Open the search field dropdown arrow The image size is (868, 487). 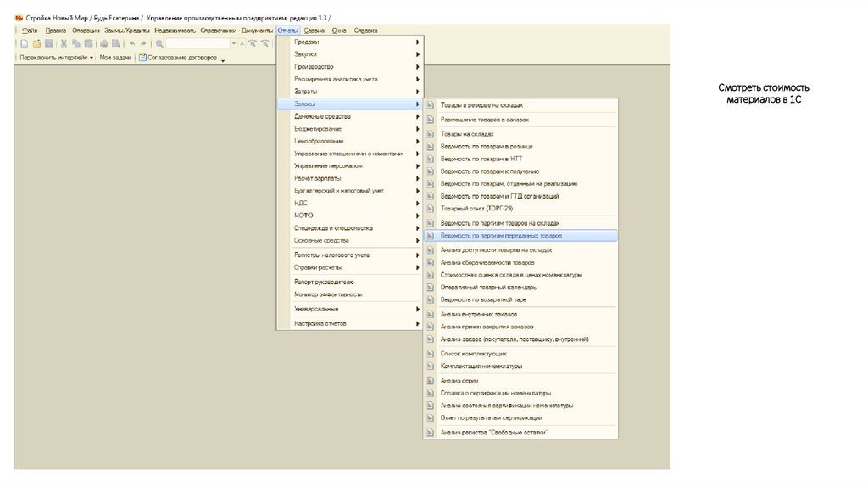pos(234,43)
